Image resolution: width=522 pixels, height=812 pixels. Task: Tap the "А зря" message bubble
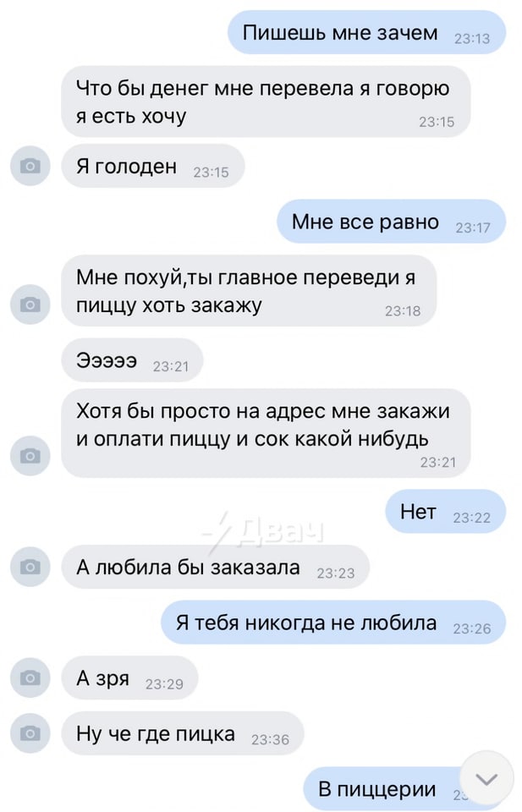pos(129,678)
